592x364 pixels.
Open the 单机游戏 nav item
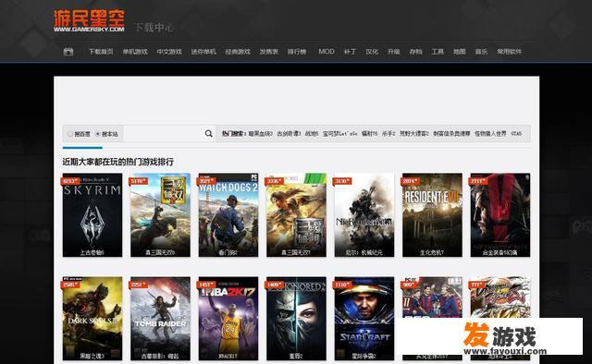(x=135, y=52)
